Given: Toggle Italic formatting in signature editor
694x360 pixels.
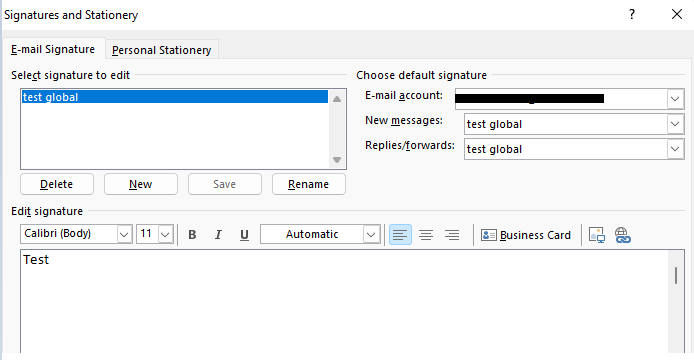Looking at the screenshot, I should 218,235.
